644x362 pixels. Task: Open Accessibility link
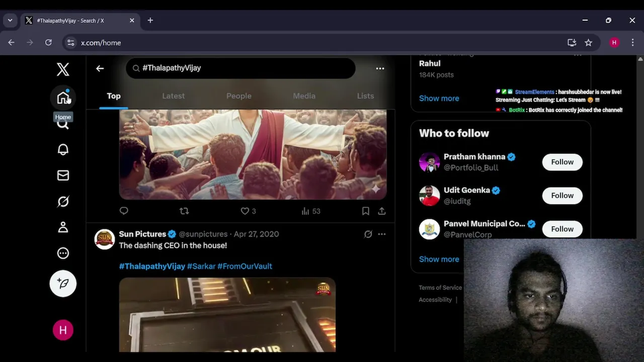coord(435,300)
